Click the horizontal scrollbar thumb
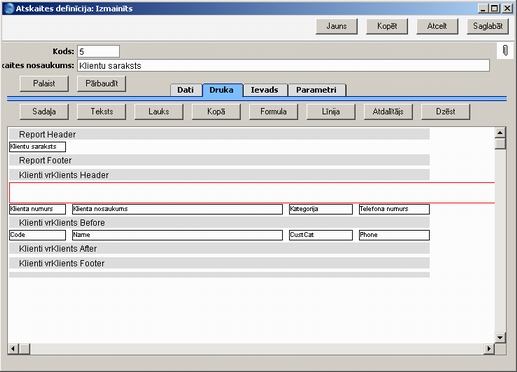 [x=24, y=349]
